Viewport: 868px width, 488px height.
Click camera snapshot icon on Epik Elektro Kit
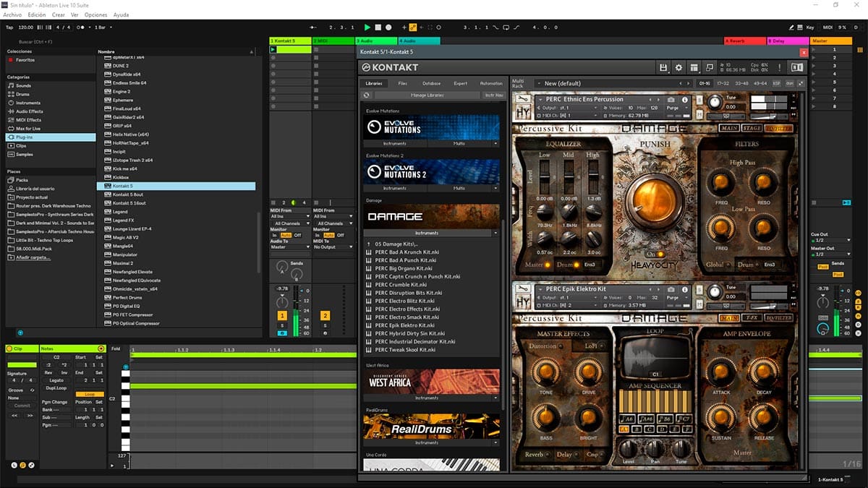671,289
